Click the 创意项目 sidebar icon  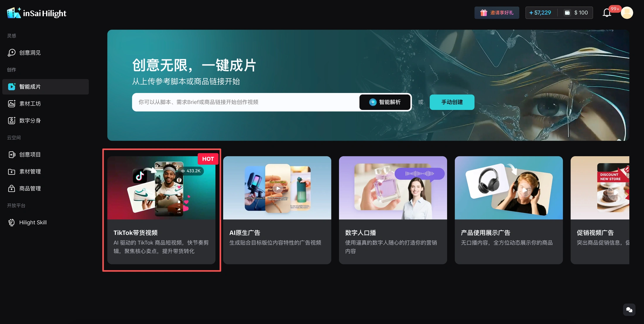12,154
